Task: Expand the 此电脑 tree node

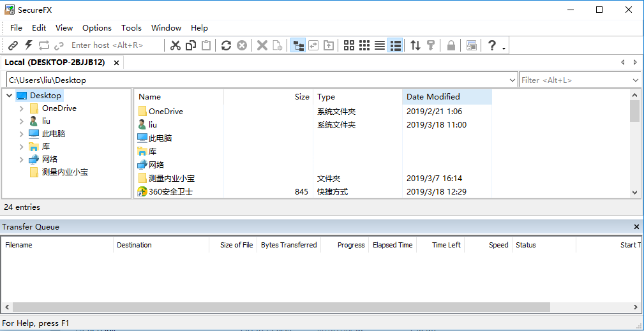Action: point(21,134)
